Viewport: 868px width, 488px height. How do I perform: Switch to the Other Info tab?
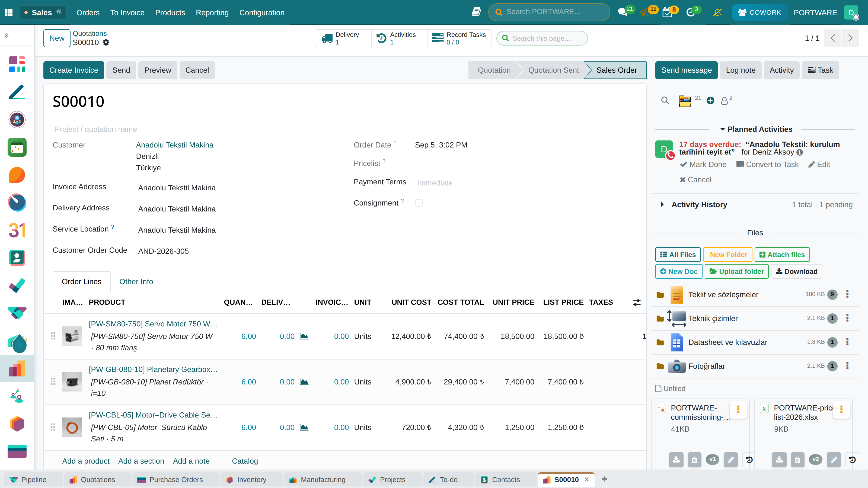[x=136, y=282]
